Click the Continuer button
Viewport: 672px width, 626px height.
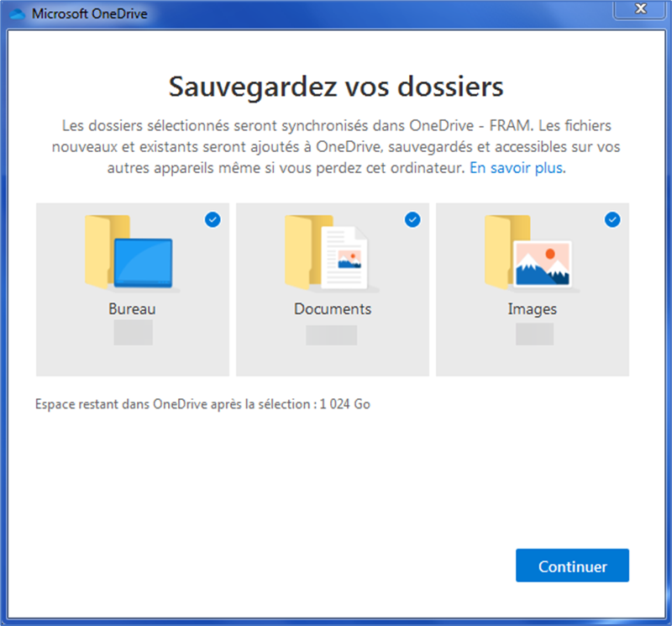572,566
